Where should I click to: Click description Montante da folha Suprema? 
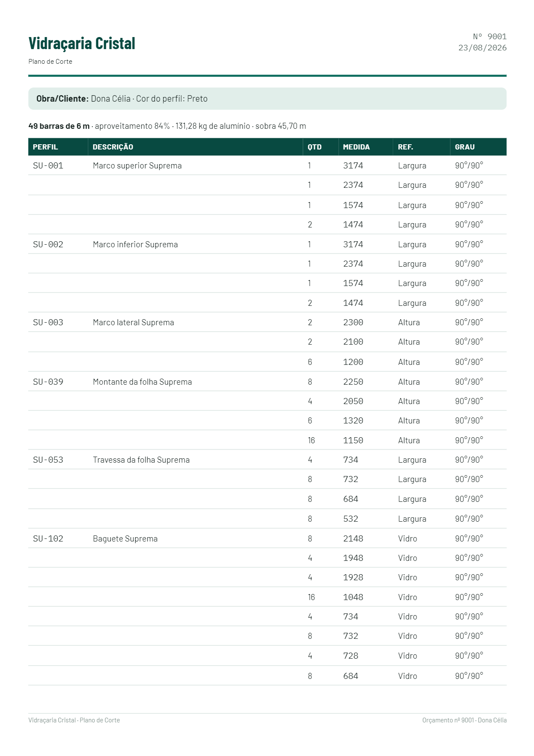(143, 382)
